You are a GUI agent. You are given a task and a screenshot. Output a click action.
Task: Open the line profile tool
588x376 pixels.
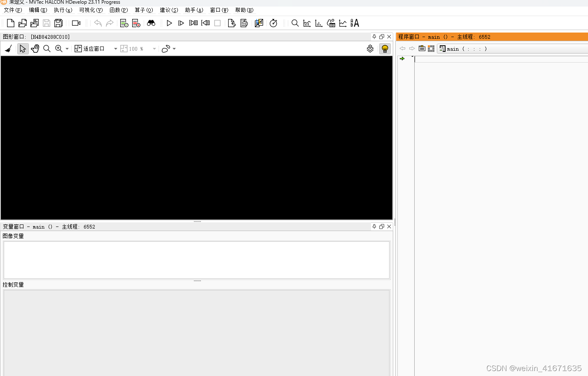[343, 23]
